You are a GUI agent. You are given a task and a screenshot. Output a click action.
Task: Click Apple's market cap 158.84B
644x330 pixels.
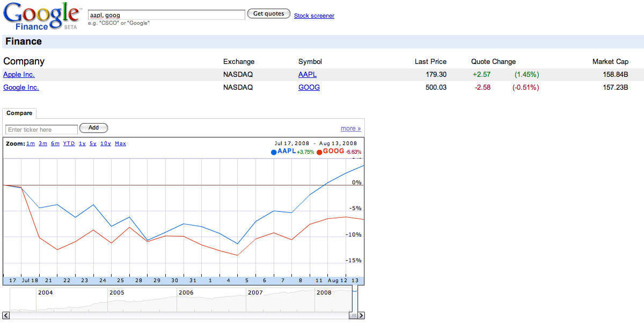(616, 75)
